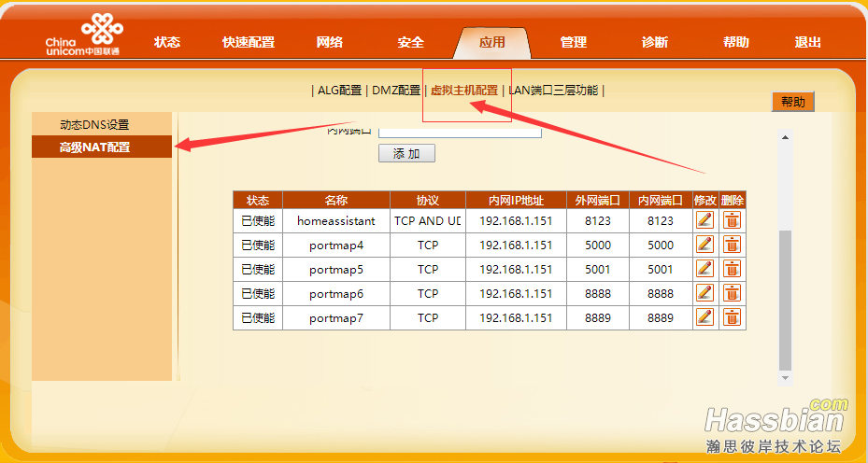Click the 状态 column header
The width and height of the screenshot is (868, 463).
(x=258, y=201)
